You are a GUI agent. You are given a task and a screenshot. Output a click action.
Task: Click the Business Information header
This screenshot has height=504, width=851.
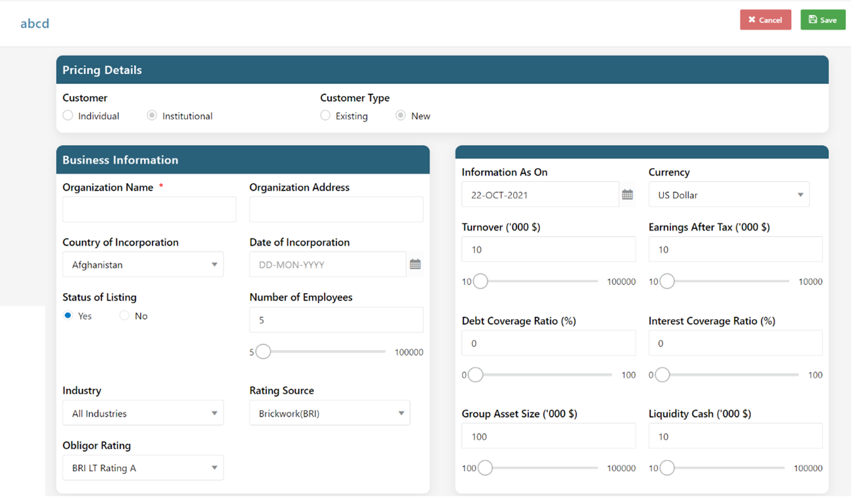click(x=243, y=160)
